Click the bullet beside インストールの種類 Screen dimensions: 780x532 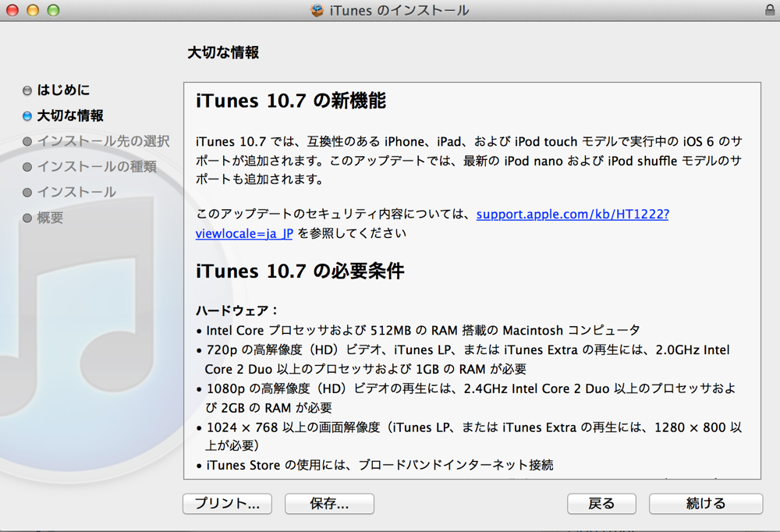click(x=27, y=167)
